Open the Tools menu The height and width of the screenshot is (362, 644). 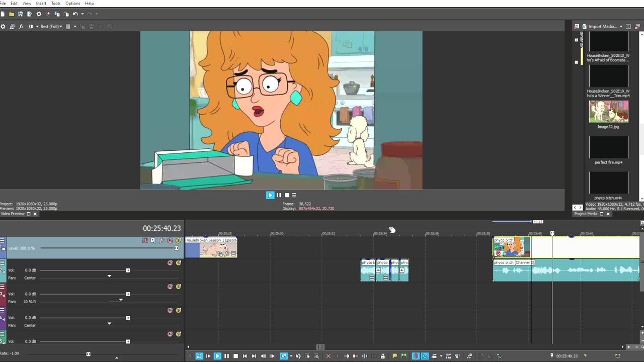pos(56,4)
